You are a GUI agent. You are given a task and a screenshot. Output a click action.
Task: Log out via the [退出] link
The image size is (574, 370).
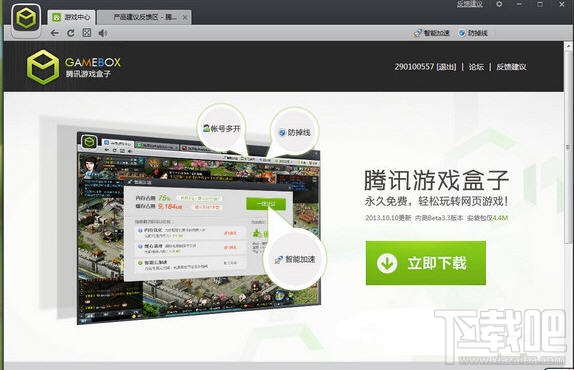click(x=447, y=67)
